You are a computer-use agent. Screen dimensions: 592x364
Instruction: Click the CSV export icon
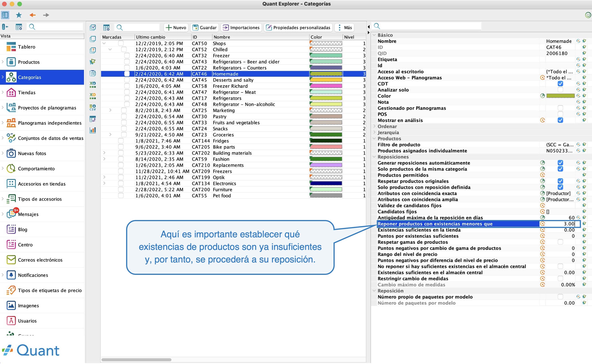(93, 108)
